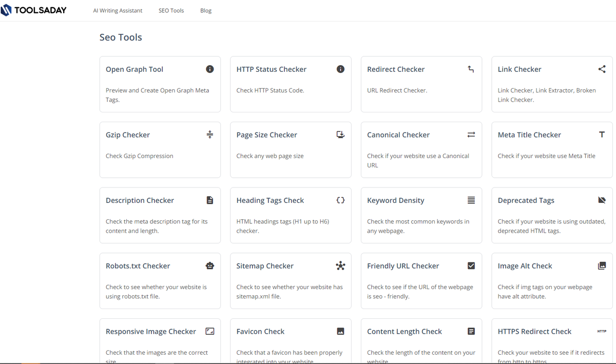Click the robot icon on Robots.txt Checker

(210, 266)
